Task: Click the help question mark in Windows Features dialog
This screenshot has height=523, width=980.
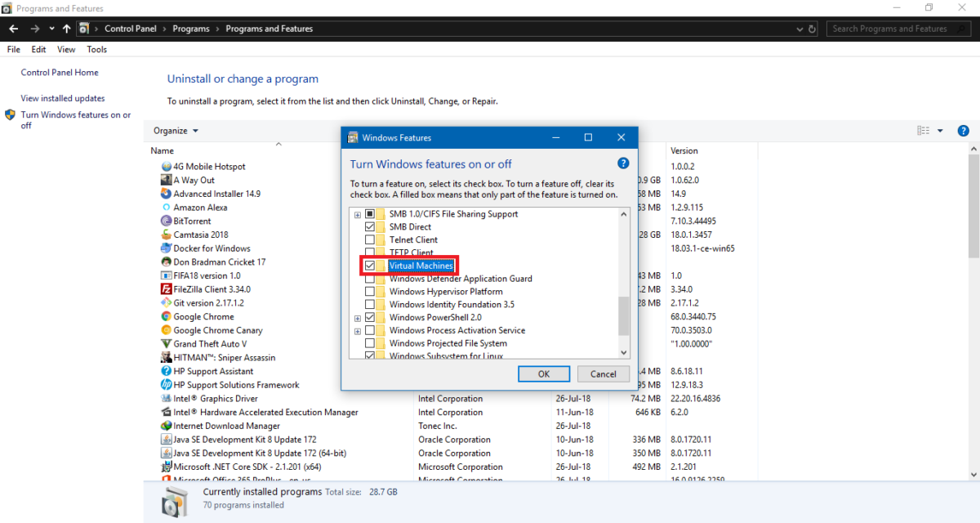Action: pos(623,163)
